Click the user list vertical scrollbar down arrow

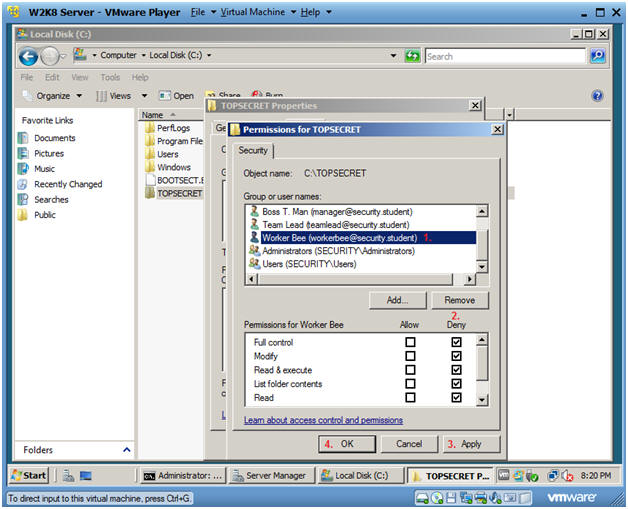pos(482,266)
